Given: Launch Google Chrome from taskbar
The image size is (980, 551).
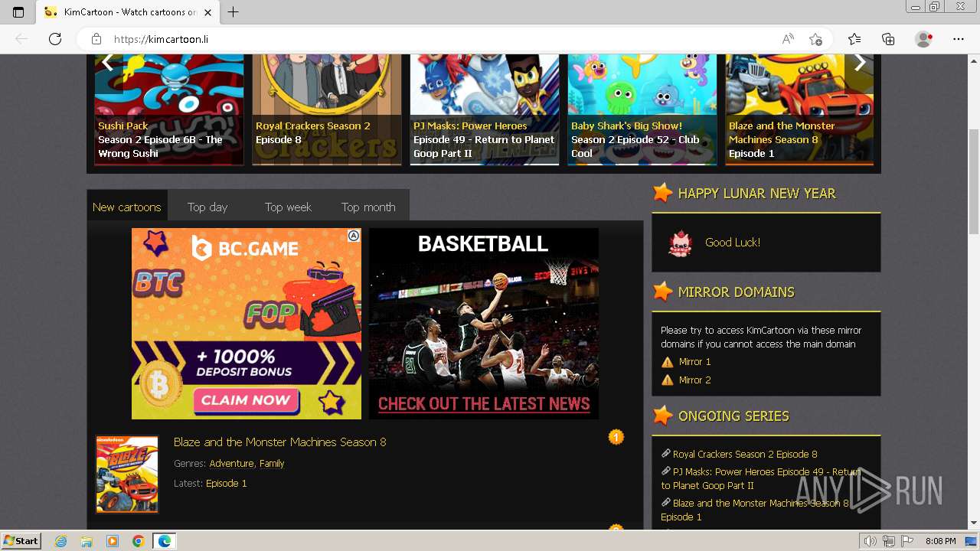Looking at the screenshot, I should [x=138, y=541].
